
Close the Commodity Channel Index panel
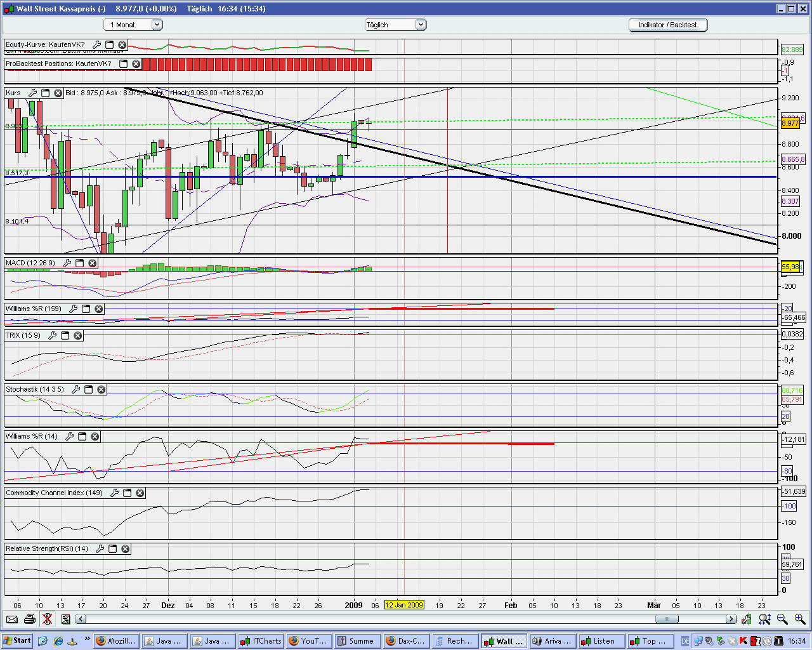[x=140, y=493]
